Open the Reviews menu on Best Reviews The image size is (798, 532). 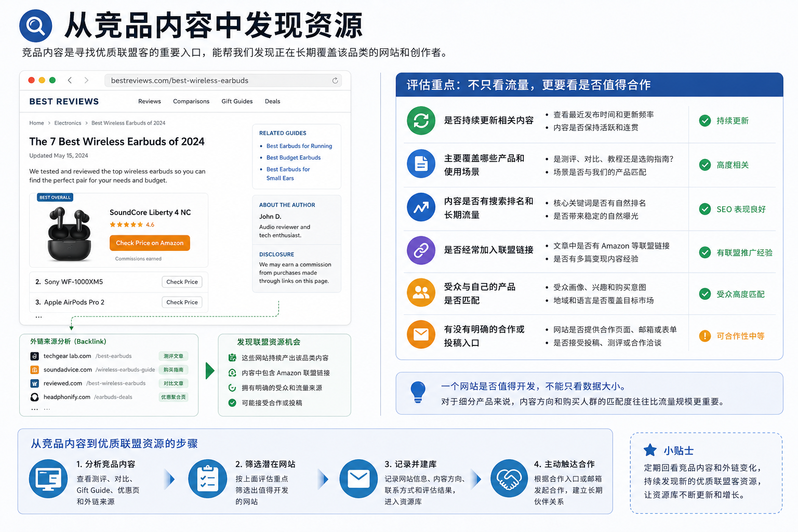[x=150, y=101]
